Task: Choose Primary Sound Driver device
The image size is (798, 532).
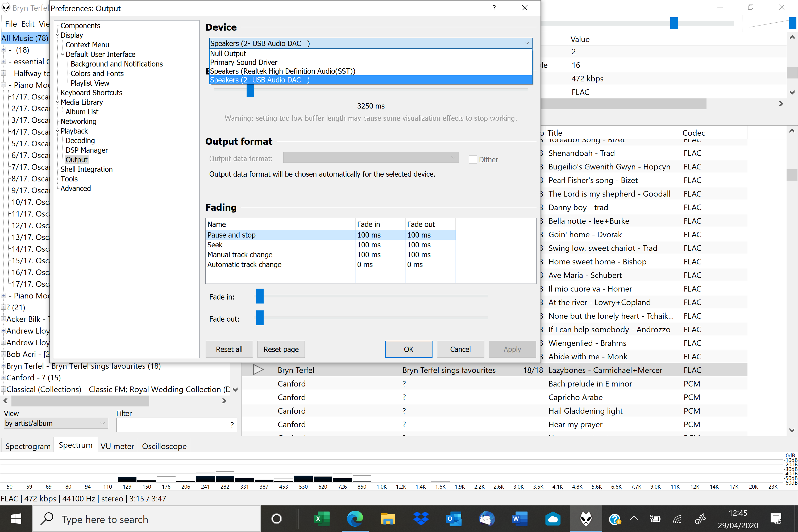Action: (x=371, y=63)
